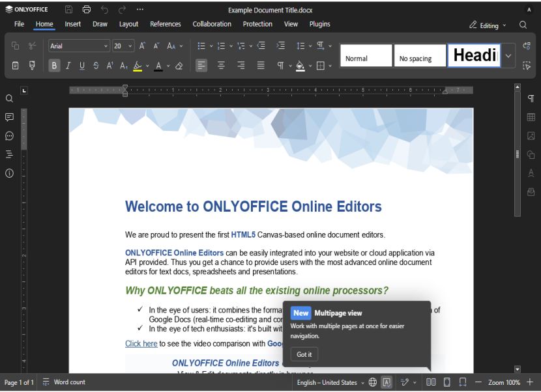This screenshot has height=392, width=541.
Task: Open shape settings in the right sidebar
Action: [x=531, y=154]
